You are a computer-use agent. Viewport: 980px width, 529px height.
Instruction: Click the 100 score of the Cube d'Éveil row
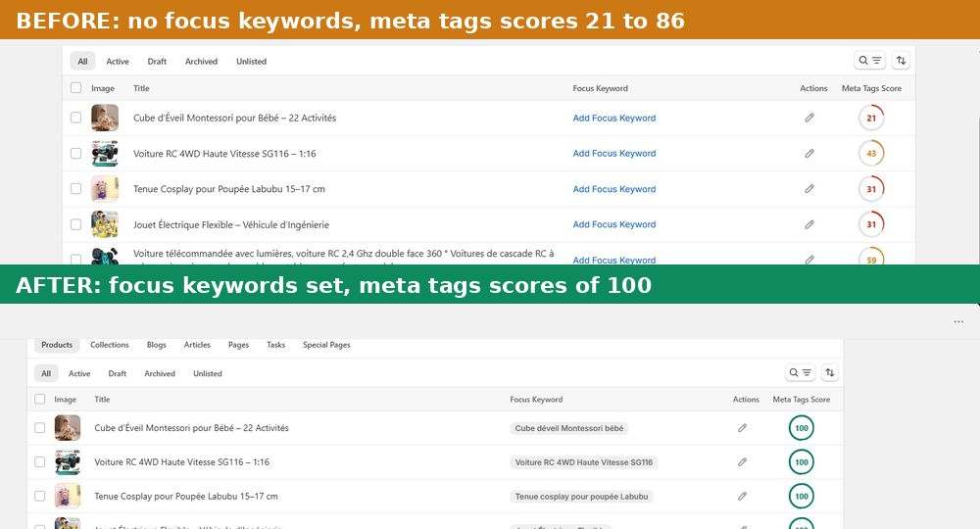(x=802, y=428)
